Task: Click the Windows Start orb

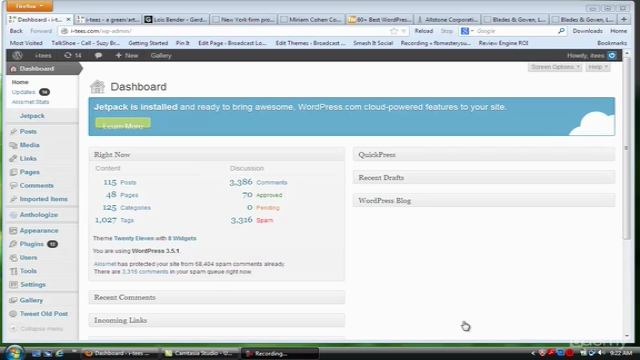Action: pyautogui.click(x=15, y=353)
